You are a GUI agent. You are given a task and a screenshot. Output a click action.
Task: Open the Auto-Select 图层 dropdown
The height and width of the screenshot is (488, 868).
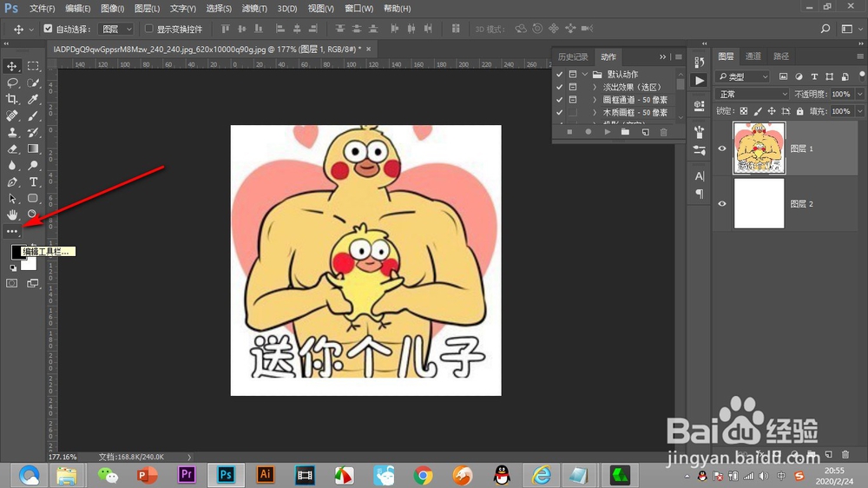coord(116,29)
